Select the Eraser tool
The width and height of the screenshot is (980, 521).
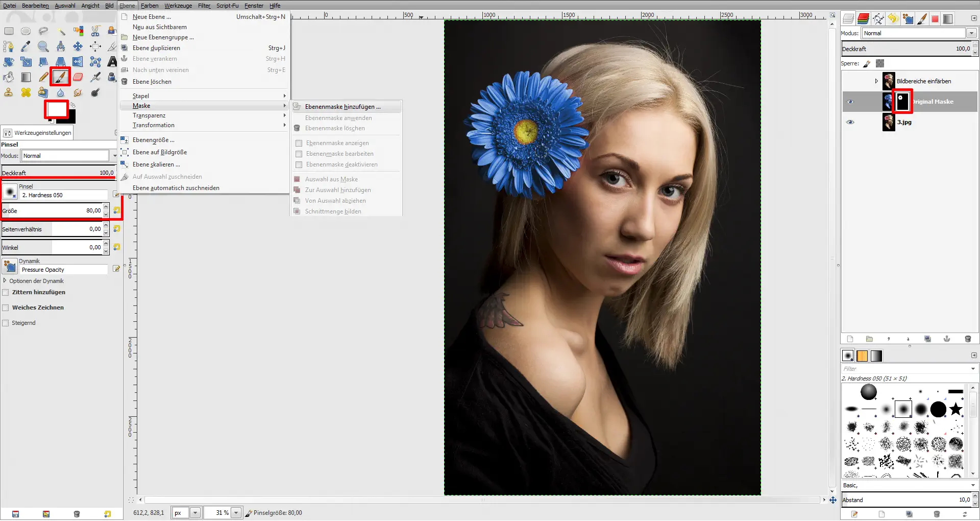77,77
